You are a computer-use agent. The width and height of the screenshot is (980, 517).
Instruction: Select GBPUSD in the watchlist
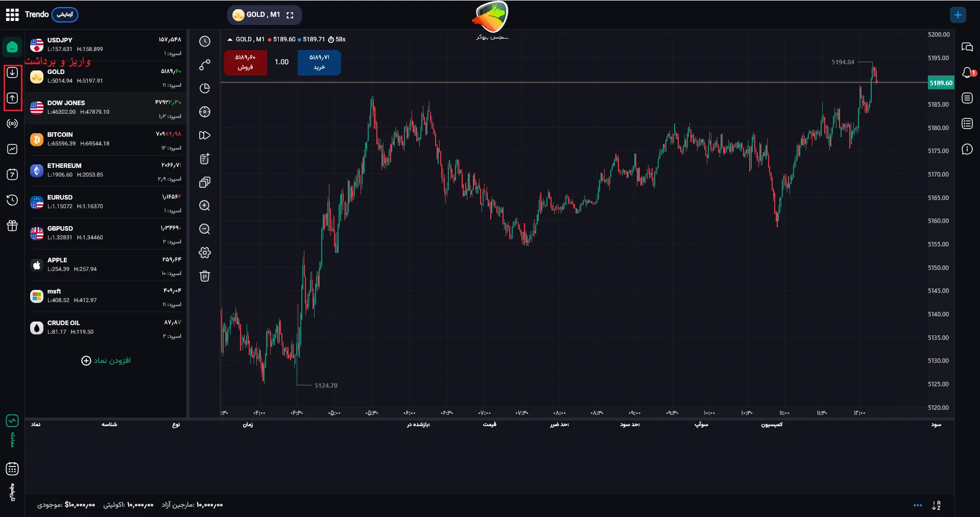pyautogui.click(x=106, y=234)
